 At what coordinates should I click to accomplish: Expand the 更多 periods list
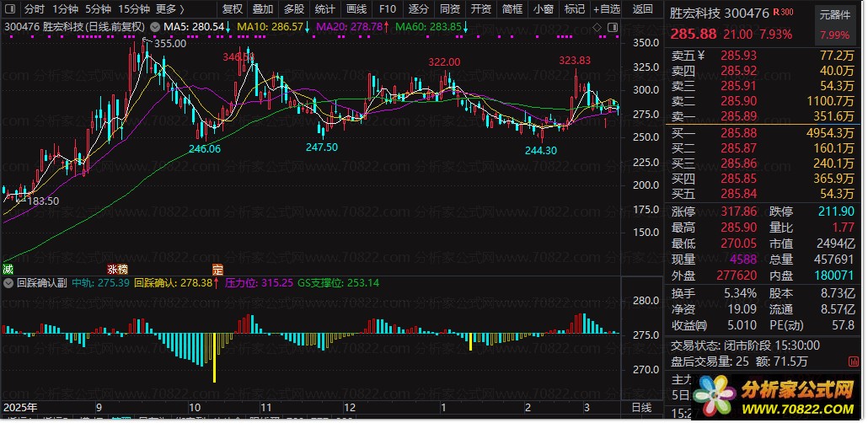point(170,9)
